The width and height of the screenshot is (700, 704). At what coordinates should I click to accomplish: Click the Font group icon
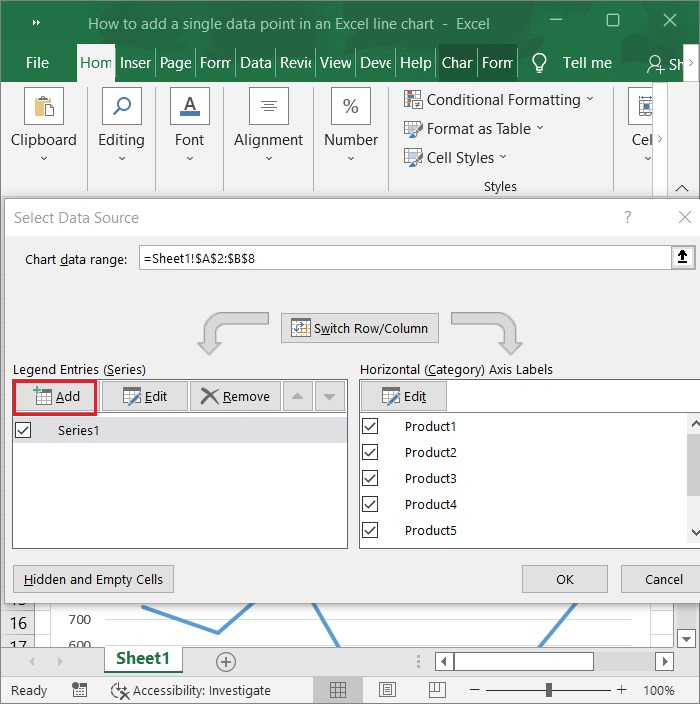pos(189,106)
